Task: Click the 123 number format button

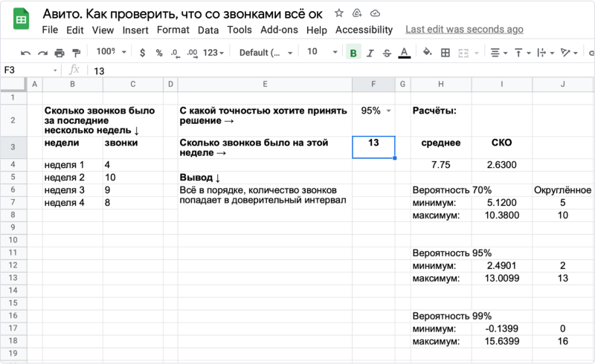Action: coord(214,53)
